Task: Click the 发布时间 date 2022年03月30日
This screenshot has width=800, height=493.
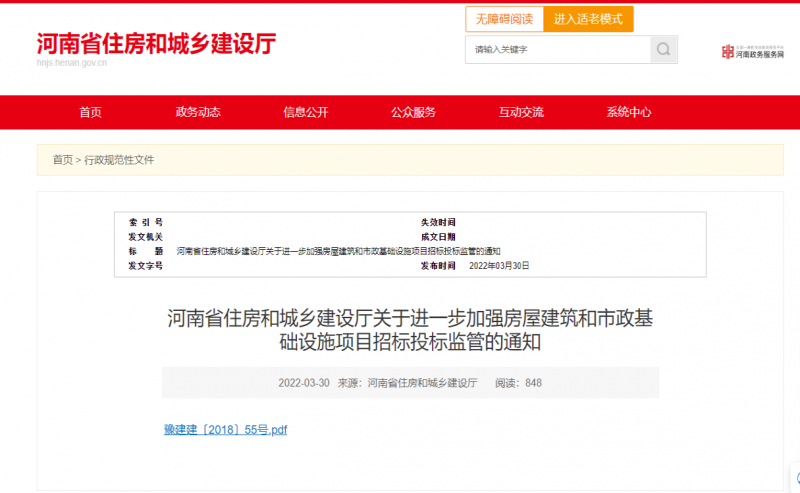Action: (x=499, y=266)
